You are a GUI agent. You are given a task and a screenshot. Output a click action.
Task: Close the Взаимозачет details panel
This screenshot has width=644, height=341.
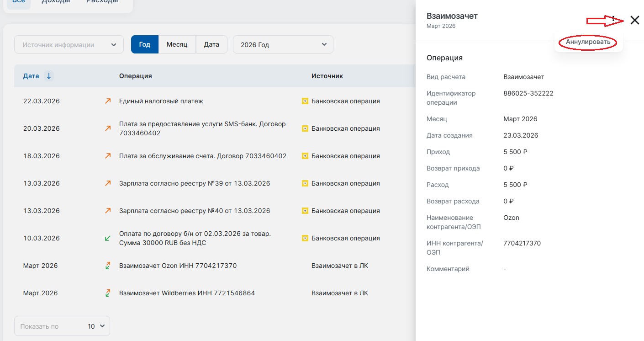coord(634,20)
